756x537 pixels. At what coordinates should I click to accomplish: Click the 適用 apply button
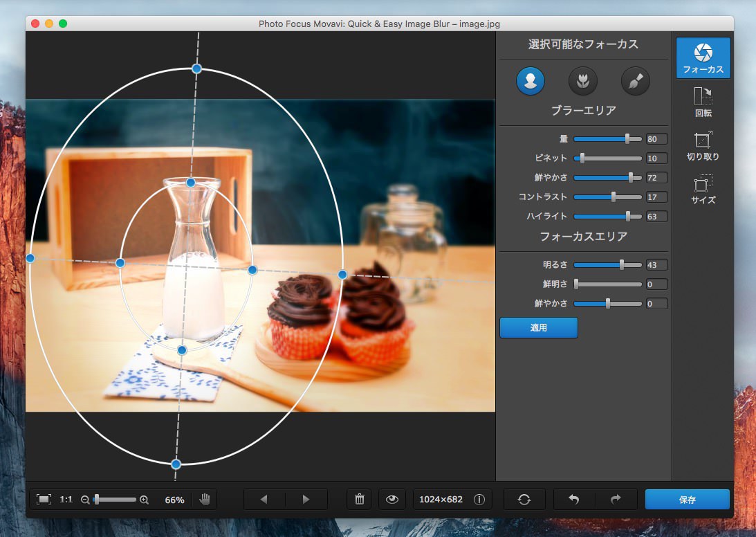pyautogui.click(x=538, y=328)
